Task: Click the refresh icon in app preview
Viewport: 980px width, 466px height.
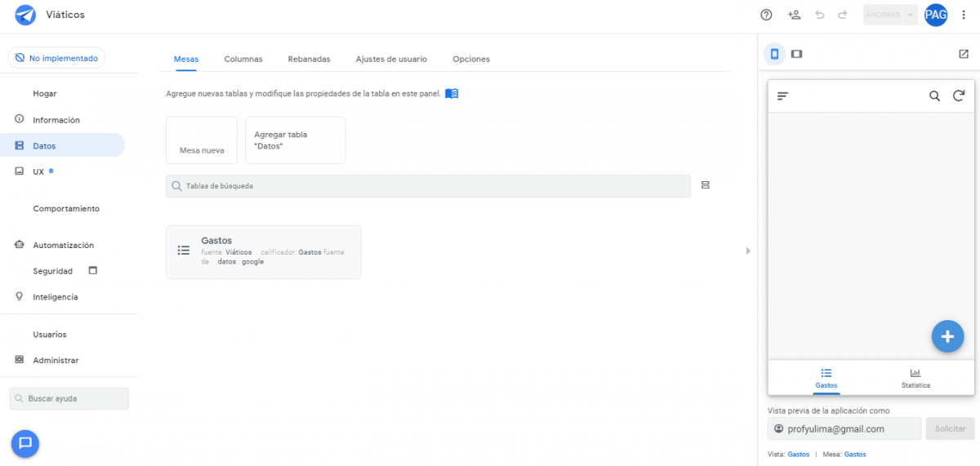Action: [x=959, y=96]
